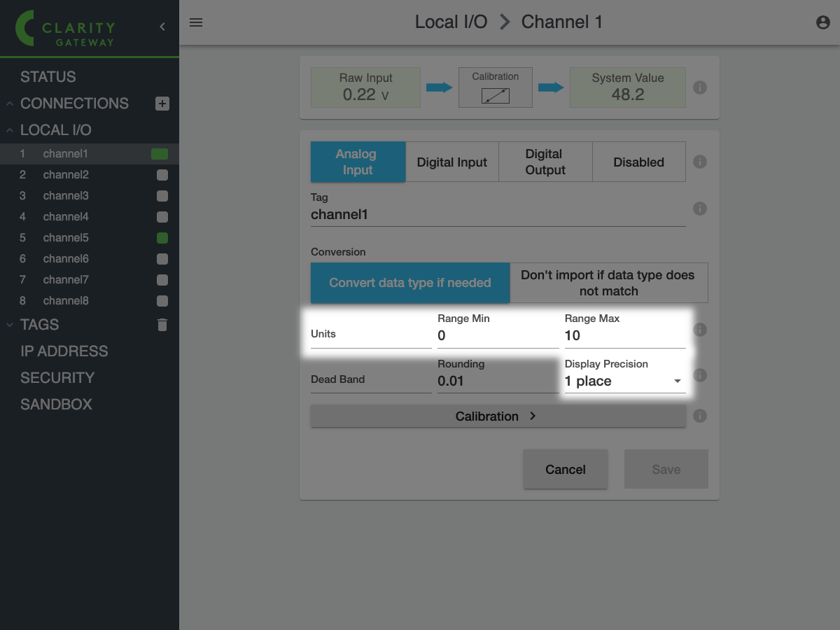Select the Digital Input mode

coord(451,162)
